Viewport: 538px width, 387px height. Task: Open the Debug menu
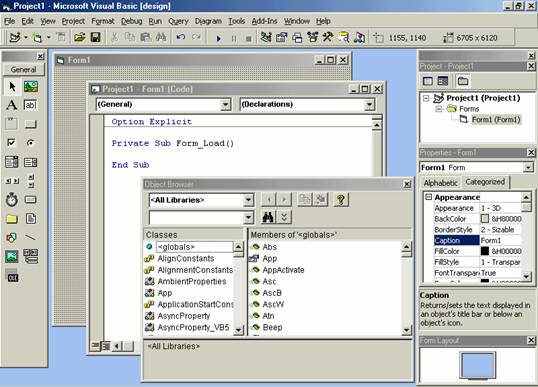[131, 21]
